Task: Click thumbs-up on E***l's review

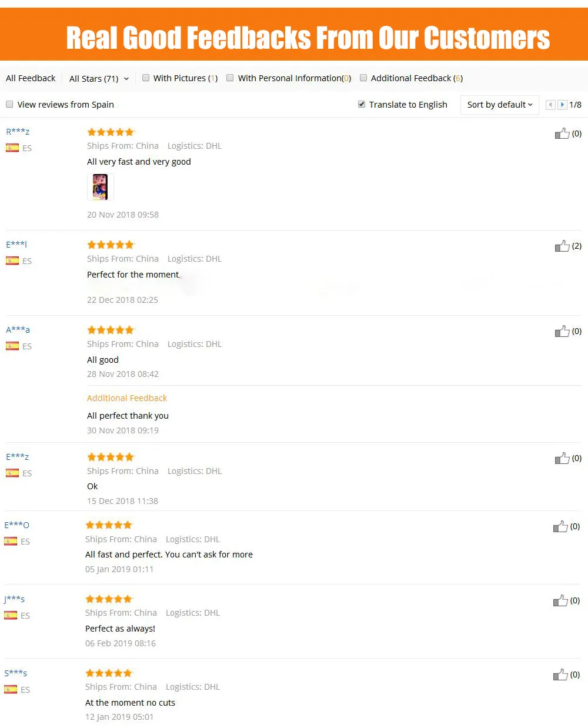Action: [562, 246]
